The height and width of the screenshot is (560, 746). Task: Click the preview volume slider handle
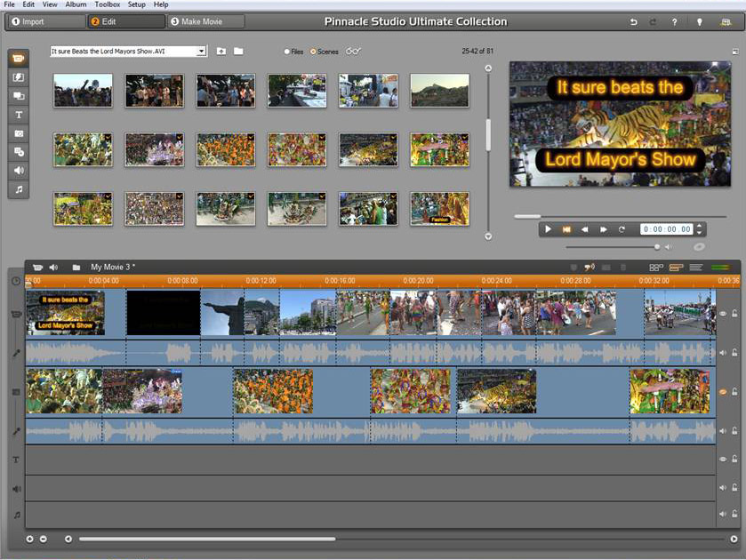(x=657, y=246)
